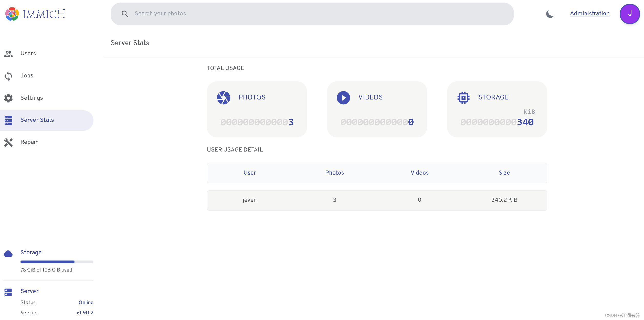644x320 pixels.
Task: Click the Storage chip icon
Action: [x=463, y=98]
